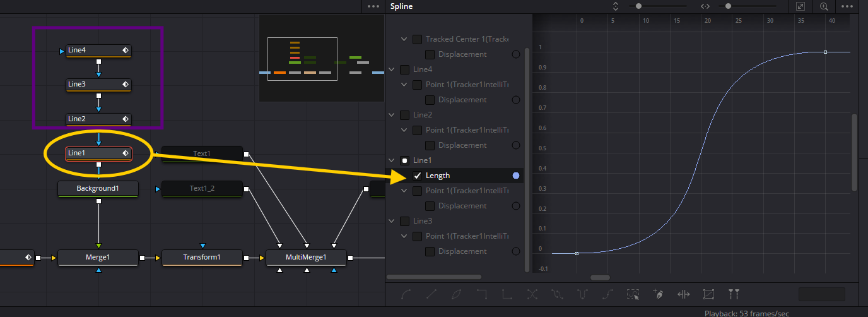868x317 pixels.
Task: Collapse Point 1 under Line4
Action: (x=404, y=85)
